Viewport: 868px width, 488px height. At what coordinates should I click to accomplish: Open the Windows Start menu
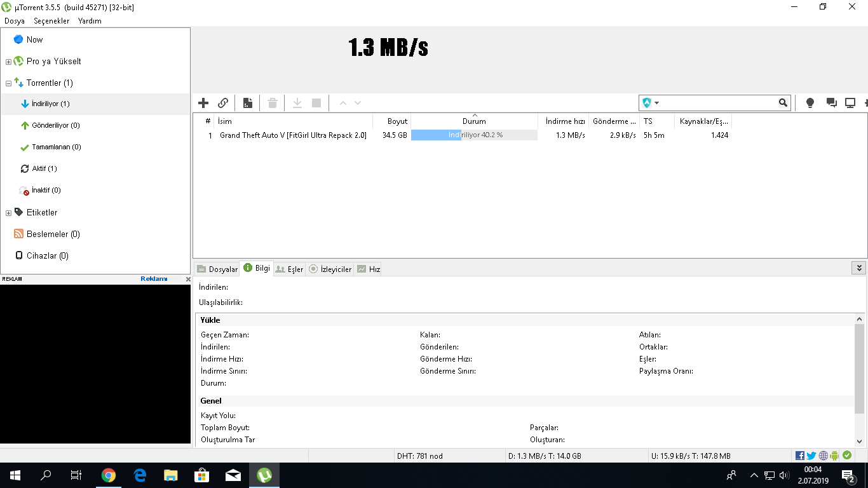click(15, 475)
